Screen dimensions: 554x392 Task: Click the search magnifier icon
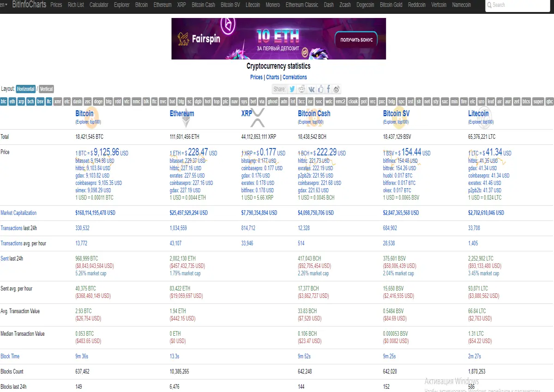point(489,5)
